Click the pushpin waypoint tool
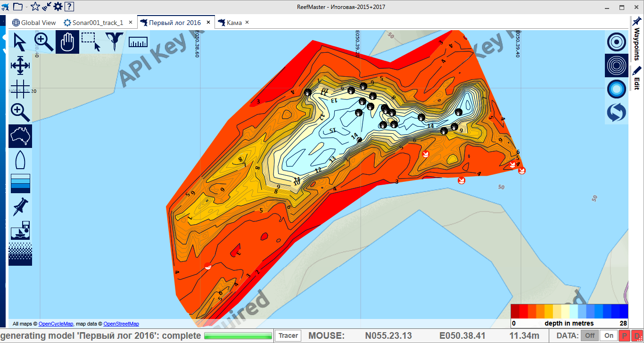644x343 pixels. [20, 207]
